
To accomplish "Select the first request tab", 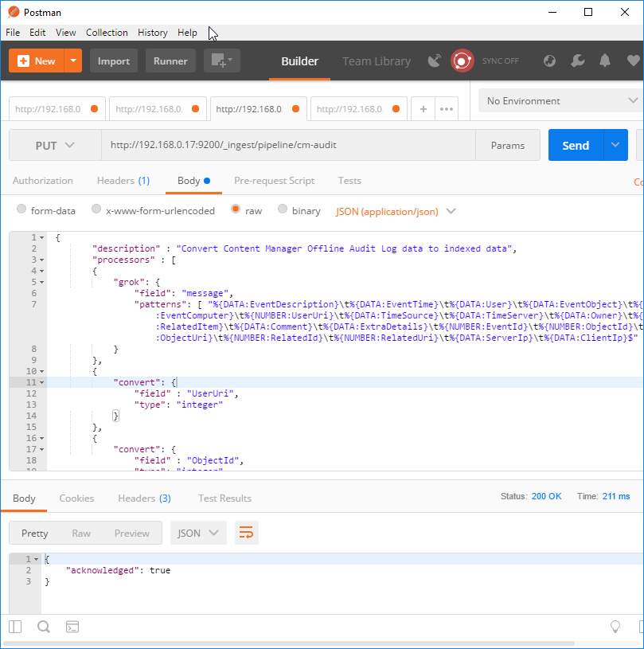I will point(57,109).
